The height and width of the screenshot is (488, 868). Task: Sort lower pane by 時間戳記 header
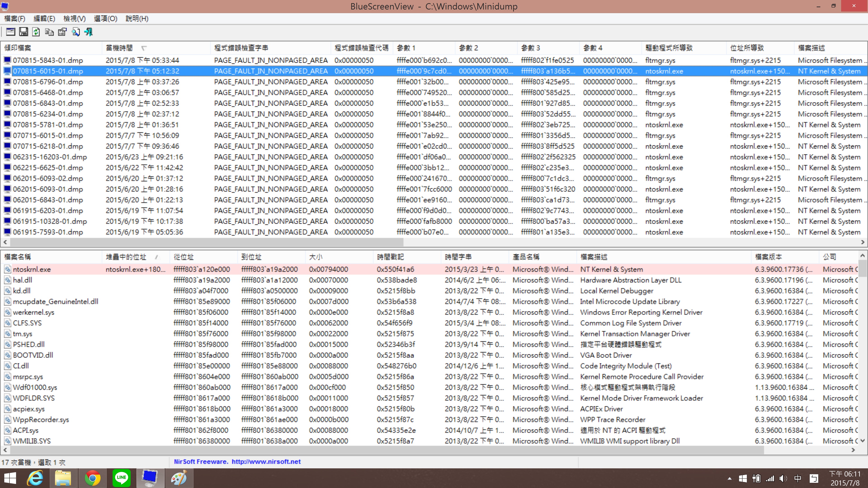click(407, 257)
